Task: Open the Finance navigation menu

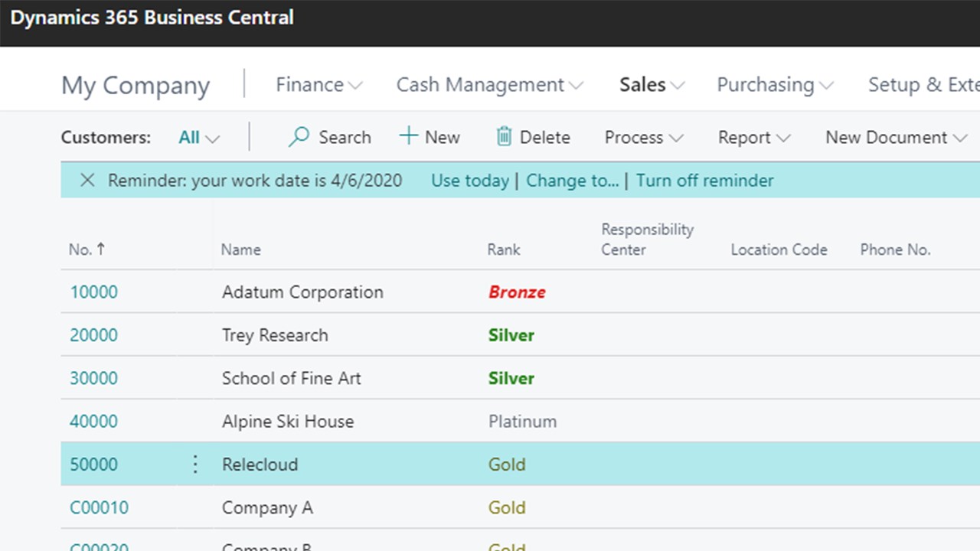Action: pos(318,85)
